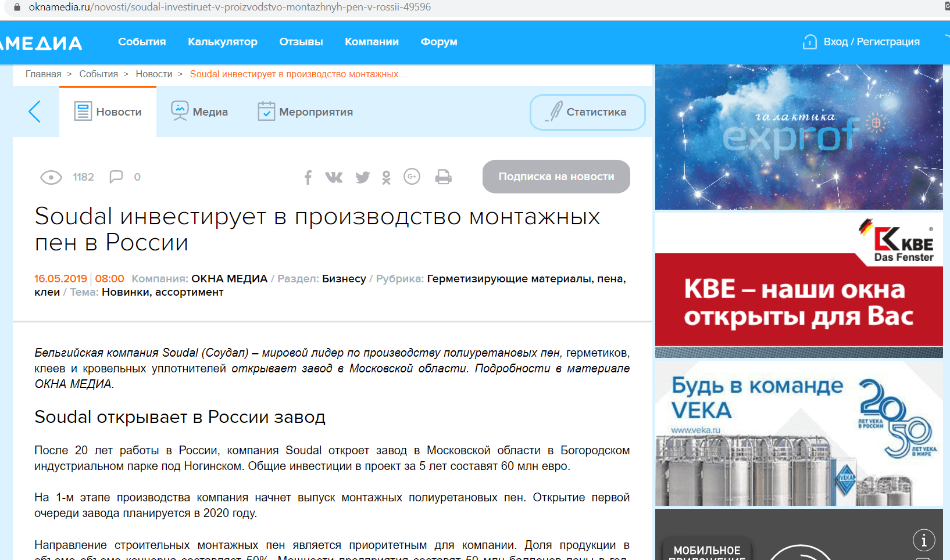
Task: Click the current page breadcrumb Soudal инвестирует
Action: coord(298,74)
